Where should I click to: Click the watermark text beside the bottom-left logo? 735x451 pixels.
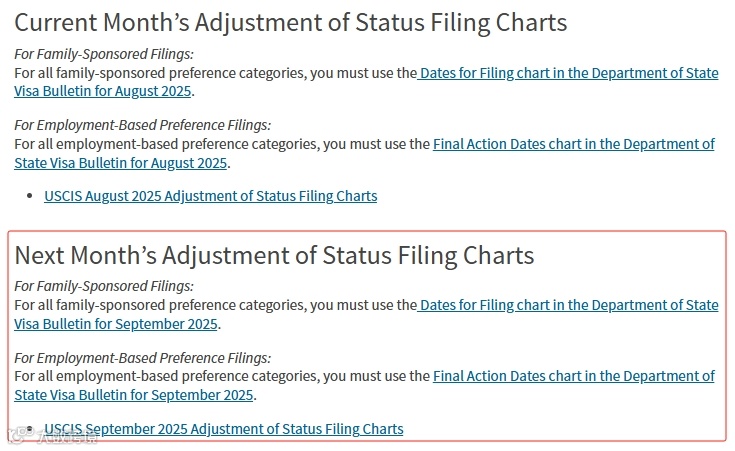click(x=66, y=437)
